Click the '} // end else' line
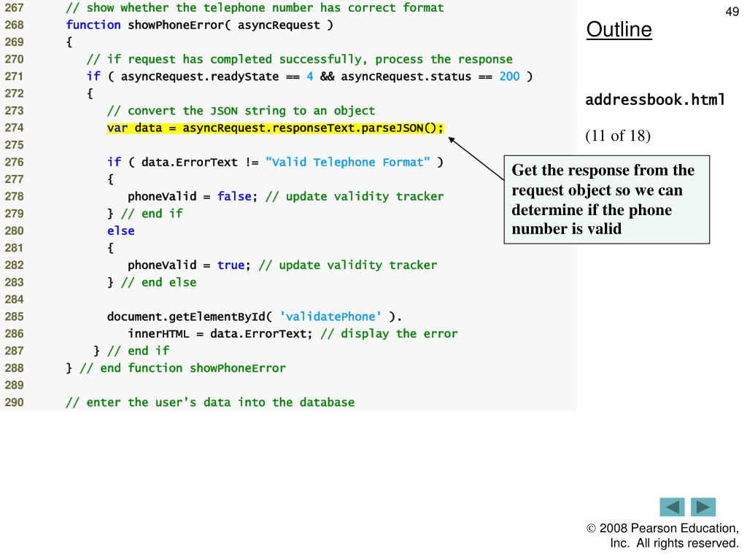The height and width of the screenshot is (560, 747). [152, 282]
